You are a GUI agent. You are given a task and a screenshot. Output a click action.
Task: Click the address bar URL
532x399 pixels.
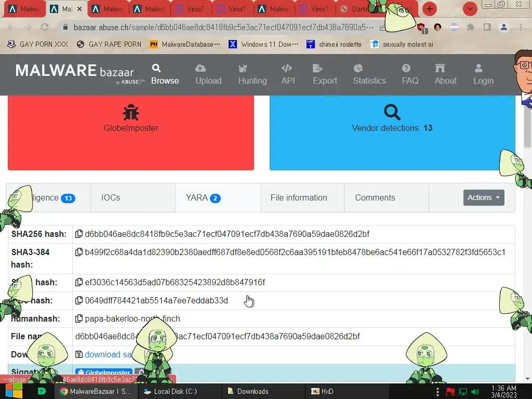(x=223, y=27)
